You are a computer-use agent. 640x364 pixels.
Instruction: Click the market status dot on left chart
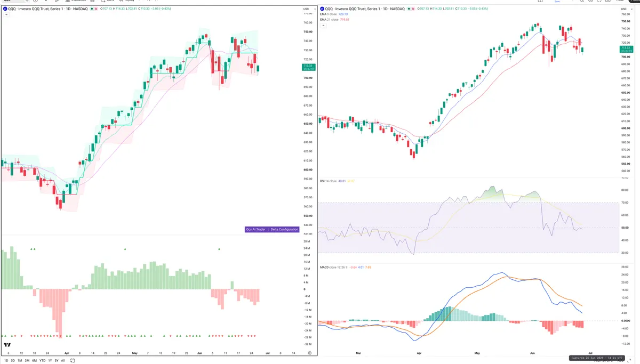coord(93,9)
